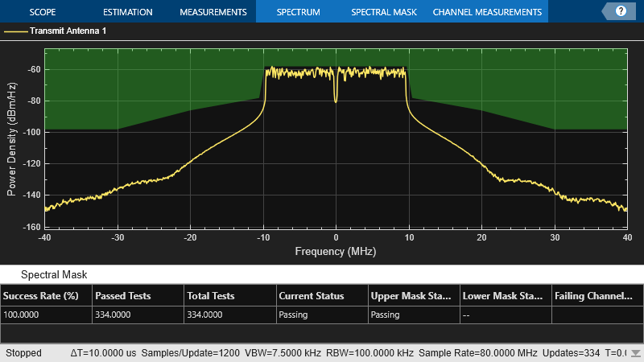644x362 pixels.
Task: Click the Spectral Mask panel title
Action: [x=54, y=274]
